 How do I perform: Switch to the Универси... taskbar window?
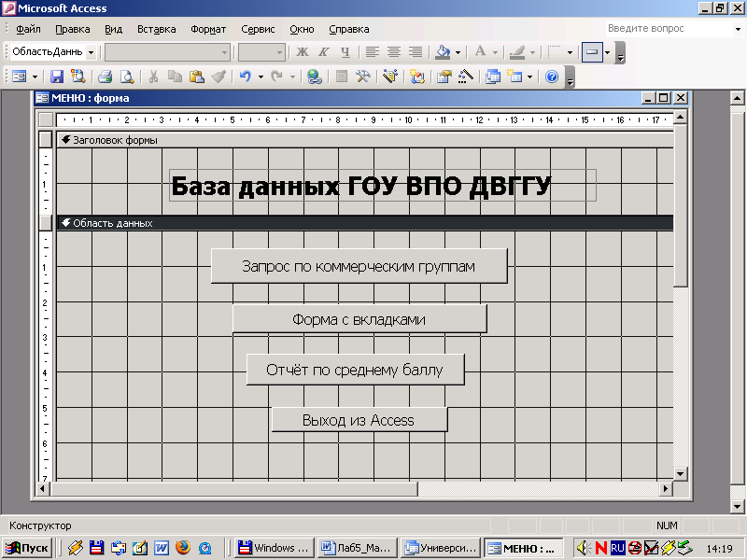click(x=440, y=548)
